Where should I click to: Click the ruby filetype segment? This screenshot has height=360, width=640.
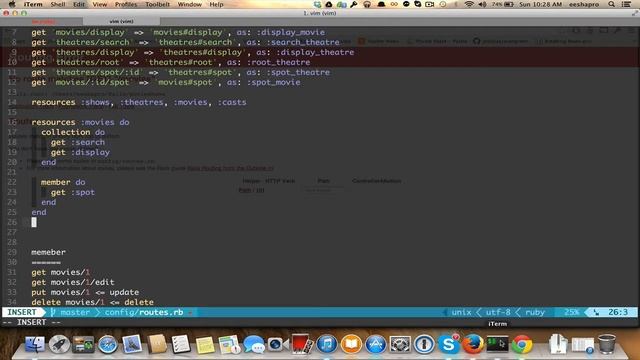point(535,312)
